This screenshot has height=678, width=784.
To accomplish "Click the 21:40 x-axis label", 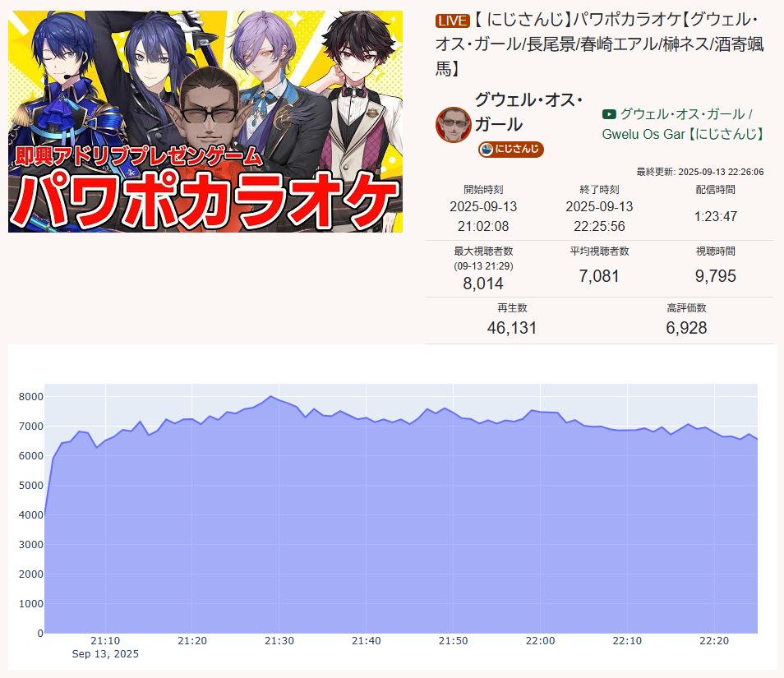I will pyautogui.click(x=366, y=640).
